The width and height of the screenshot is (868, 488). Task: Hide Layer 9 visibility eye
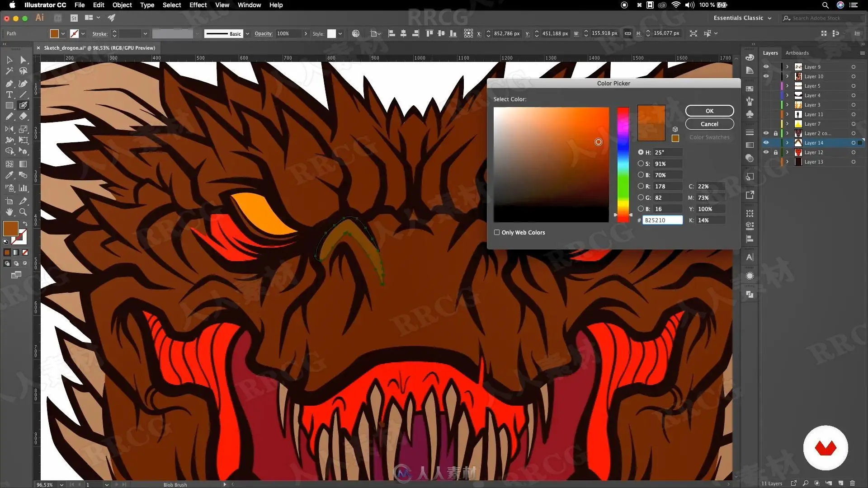766,67
